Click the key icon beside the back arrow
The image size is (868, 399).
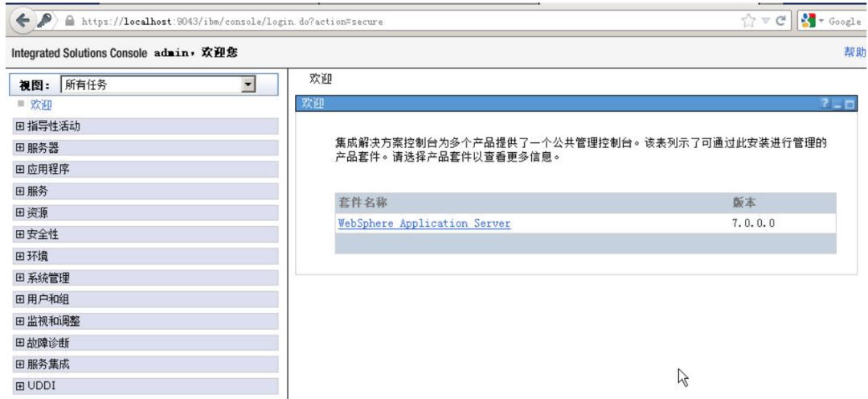[45, 20]
